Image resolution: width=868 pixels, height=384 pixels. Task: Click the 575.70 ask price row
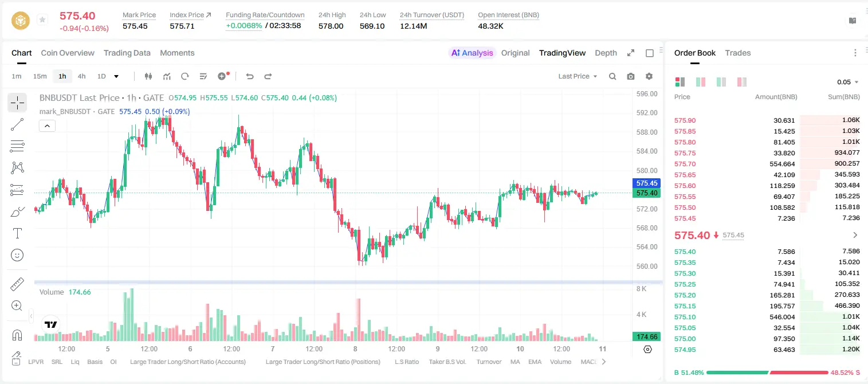coord(767,164)
